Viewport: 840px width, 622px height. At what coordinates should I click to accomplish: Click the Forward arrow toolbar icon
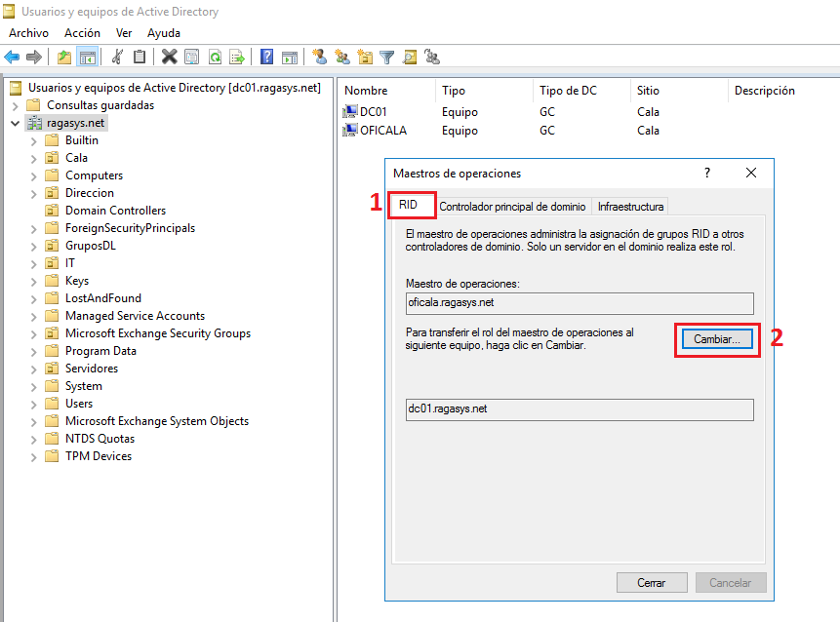pos(34,57)
